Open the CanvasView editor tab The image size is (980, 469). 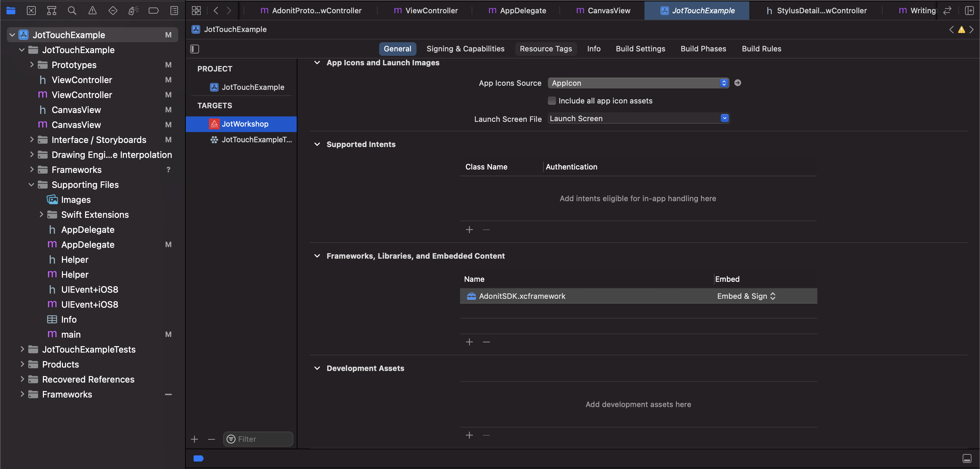pyautogui.click(x=603, y=11)
